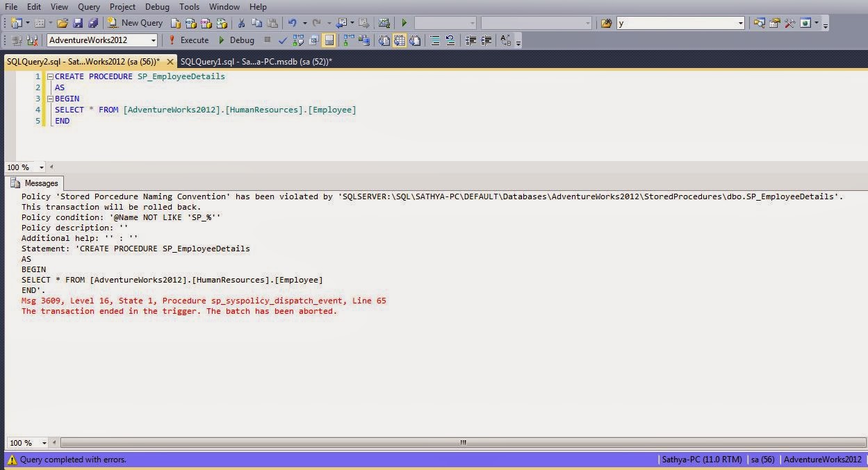Open the AdventureWorks2012 database dropdown
Viewport: 868px width, 470px height.
click(x=154, y=40)
